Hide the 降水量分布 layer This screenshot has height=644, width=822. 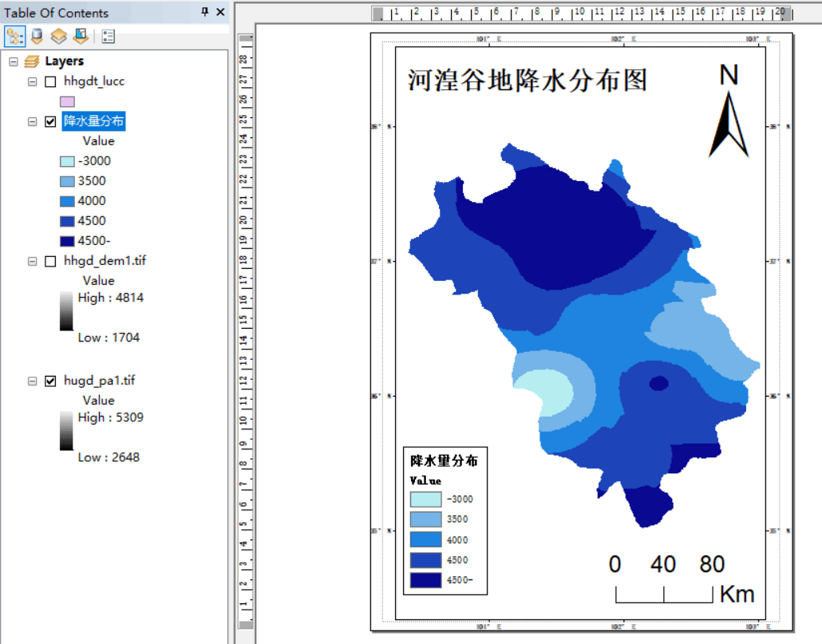coord(51,121)
